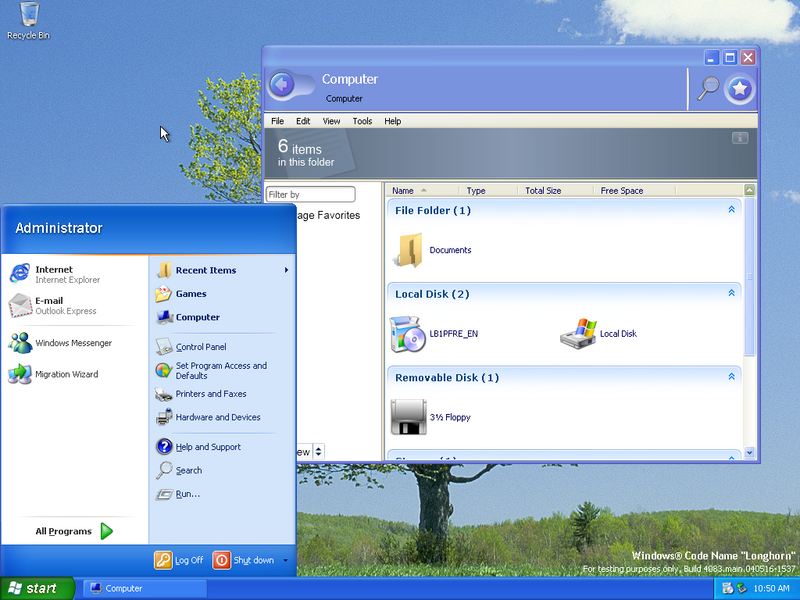Launch Internet Explorer from Start menu
Screen dimensions: 800x600
tap(54, 274)
